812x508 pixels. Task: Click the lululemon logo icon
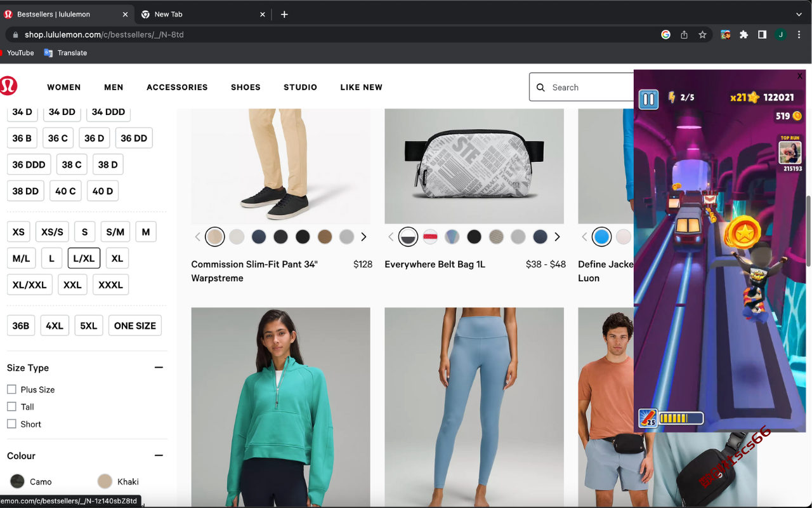[8, 86]
